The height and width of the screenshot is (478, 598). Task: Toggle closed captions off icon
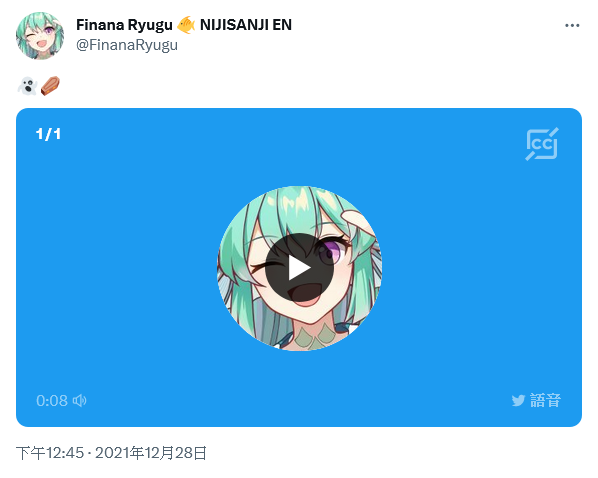coord(542,144)
